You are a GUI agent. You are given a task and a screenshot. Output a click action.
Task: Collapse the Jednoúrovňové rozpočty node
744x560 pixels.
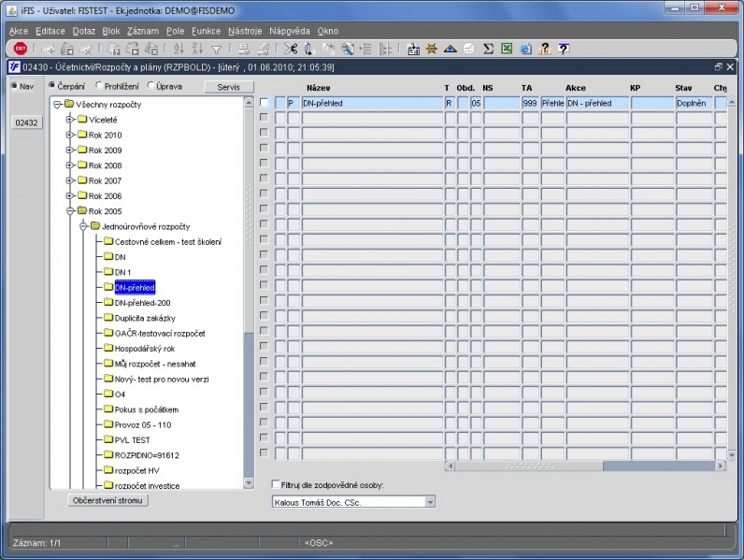coord(83,226)
